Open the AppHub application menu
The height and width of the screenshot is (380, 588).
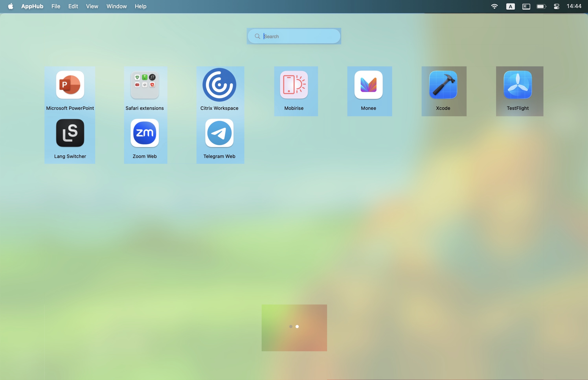coord(32,6)
